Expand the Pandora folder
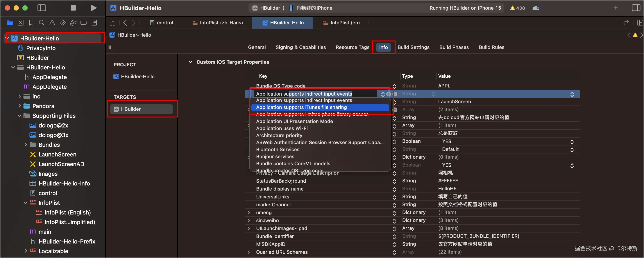 coord(20,106)
